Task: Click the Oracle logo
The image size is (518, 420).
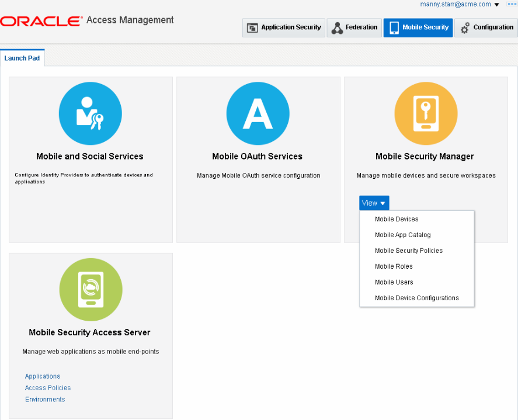Action: [x=41, y=21]
